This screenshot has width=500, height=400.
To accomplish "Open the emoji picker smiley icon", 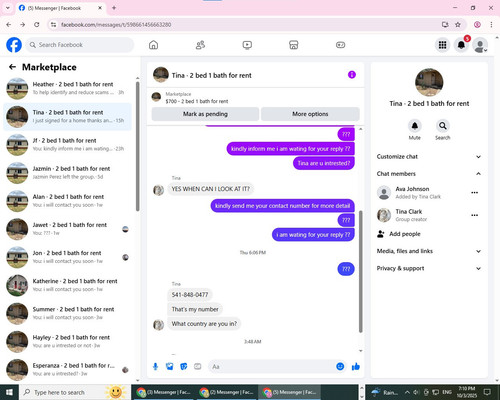I will click(340, 366).
